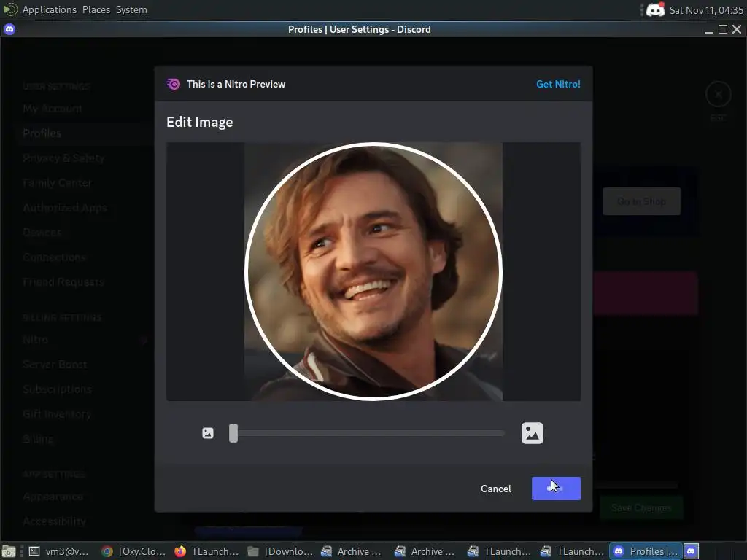The width and height of the screenshot is (747, 560).
Task: Open the System menu
Action: pyautogui.click(x=131, y=9)
